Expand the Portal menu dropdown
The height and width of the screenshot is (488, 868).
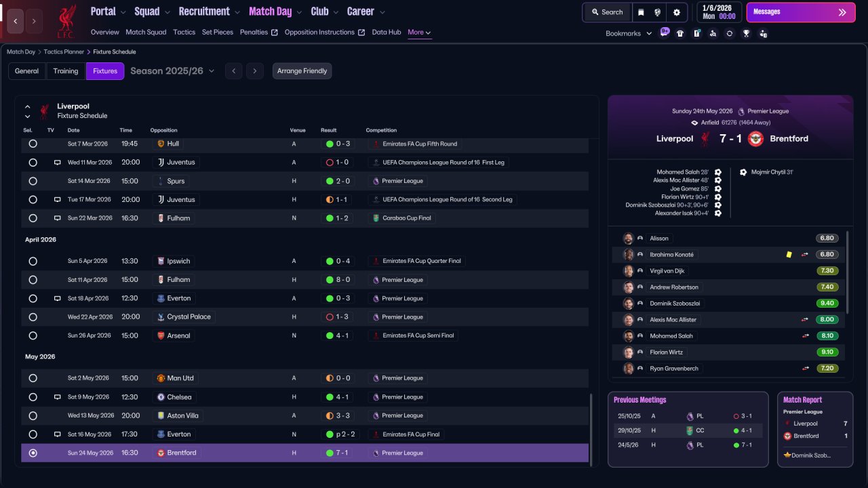click(123, 12)
